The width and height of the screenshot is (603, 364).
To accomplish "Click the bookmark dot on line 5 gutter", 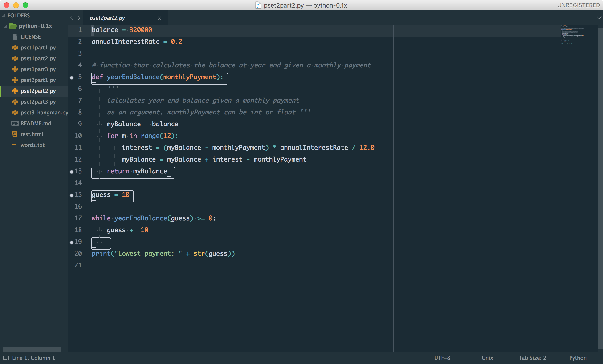I will click(x=71, y=78).
